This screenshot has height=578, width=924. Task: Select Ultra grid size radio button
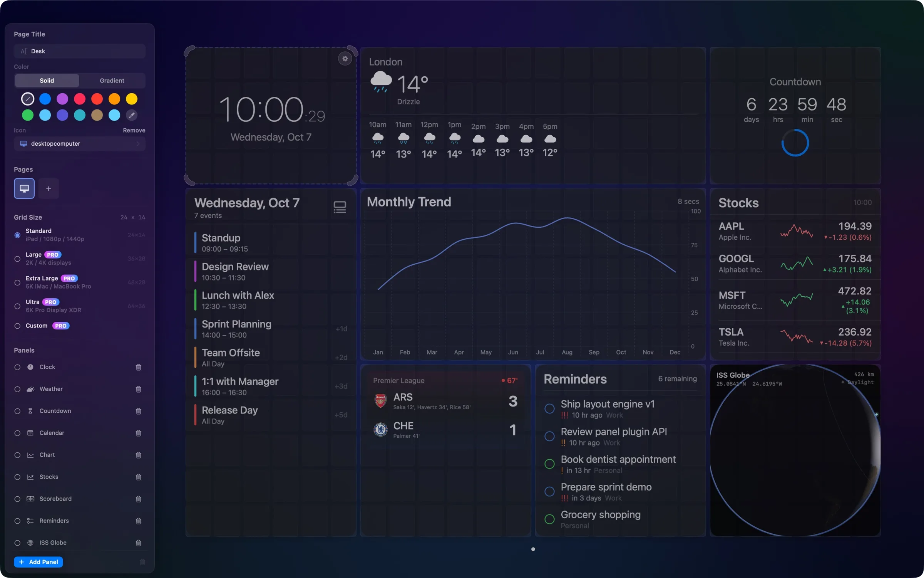click(x=17, y=306)
